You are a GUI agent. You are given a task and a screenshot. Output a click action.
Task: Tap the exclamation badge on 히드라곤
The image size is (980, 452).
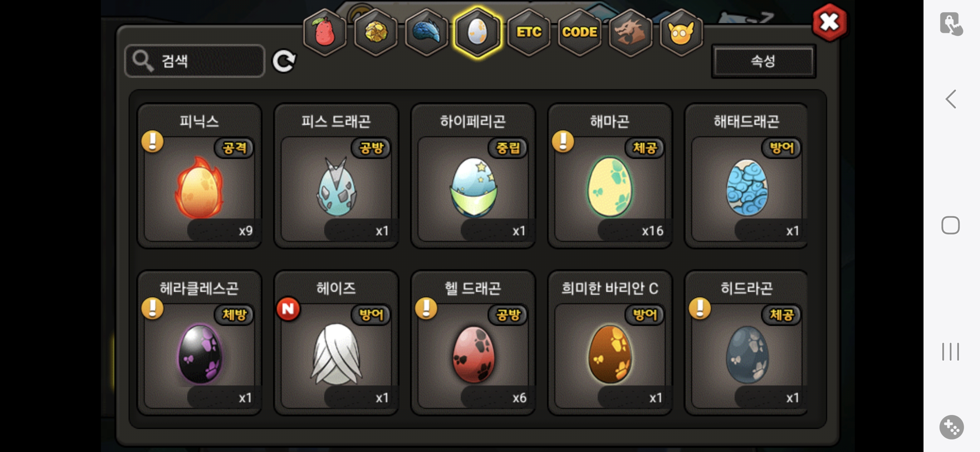pos(700,308)
